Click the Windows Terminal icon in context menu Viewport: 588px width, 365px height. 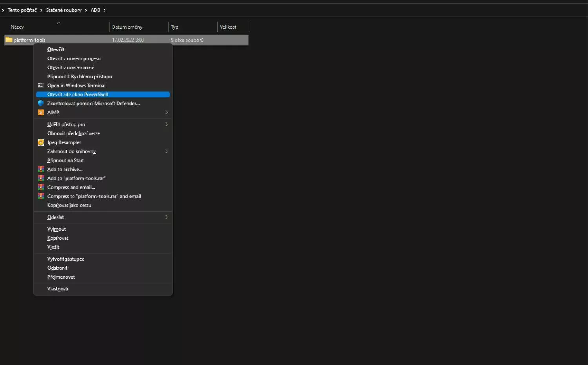point(40,86)
